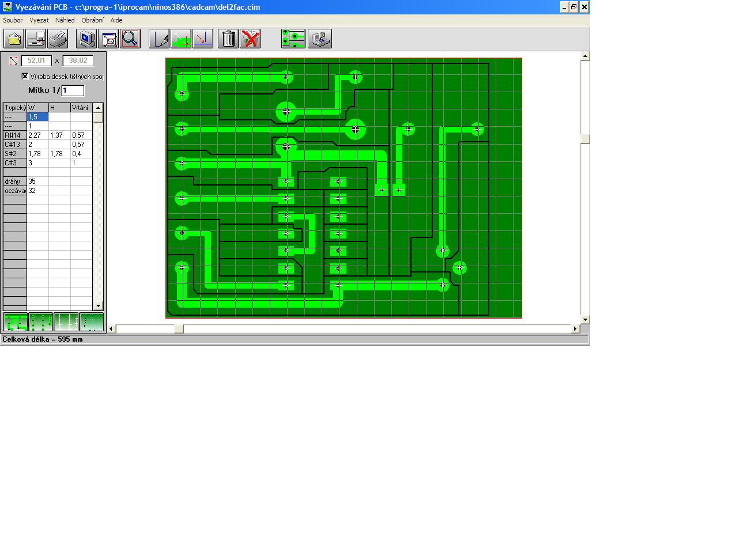
Task: Click the pen drawing tool icon
Action: (159, 39)
